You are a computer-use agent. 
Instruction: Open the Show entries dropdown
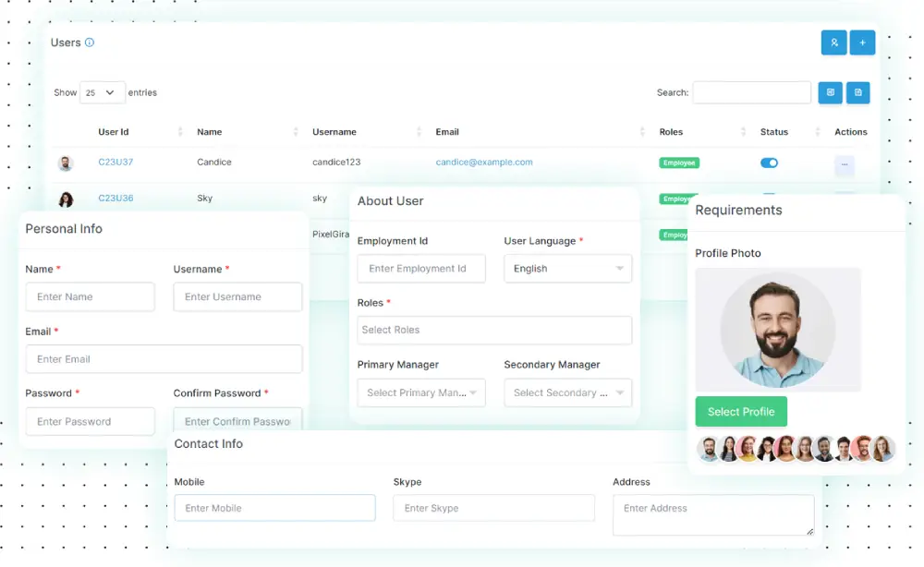103,92
